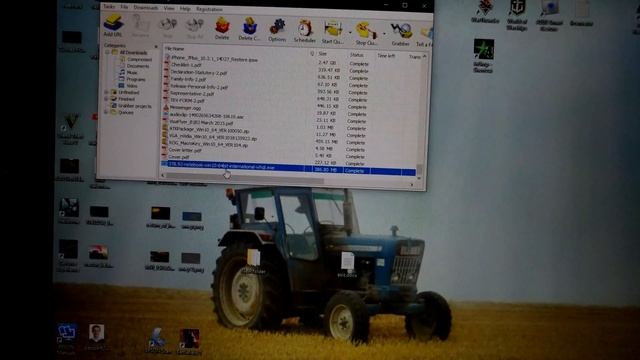Image resolution: width=640 pixels, height=360 pixels.
Task: Close the Categories side panel
Action: coord(156,47)
